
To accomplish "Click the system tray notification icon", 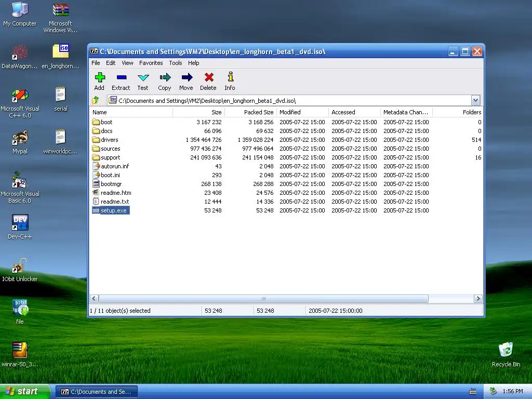I will coord(493,392).
